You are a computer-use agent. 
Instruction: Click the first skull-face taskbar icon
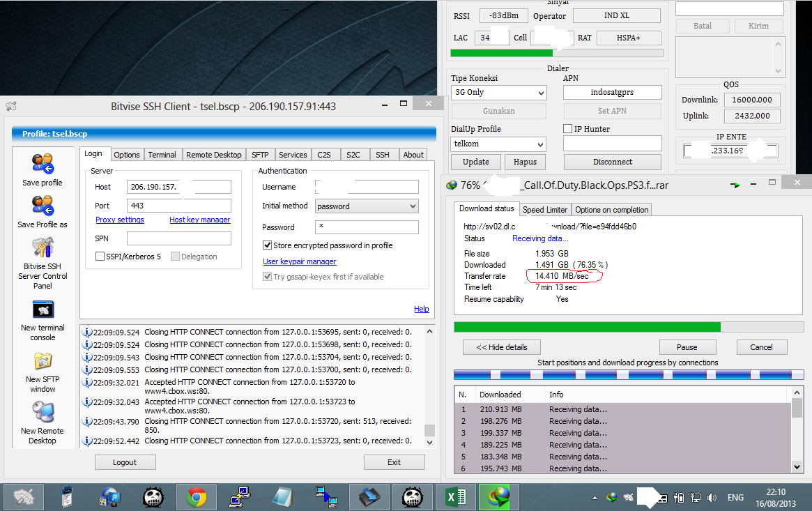(153, 498)
